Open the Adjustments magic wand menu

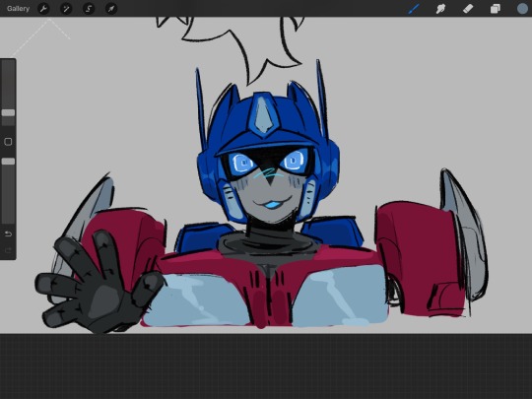(x=66, y=9)
